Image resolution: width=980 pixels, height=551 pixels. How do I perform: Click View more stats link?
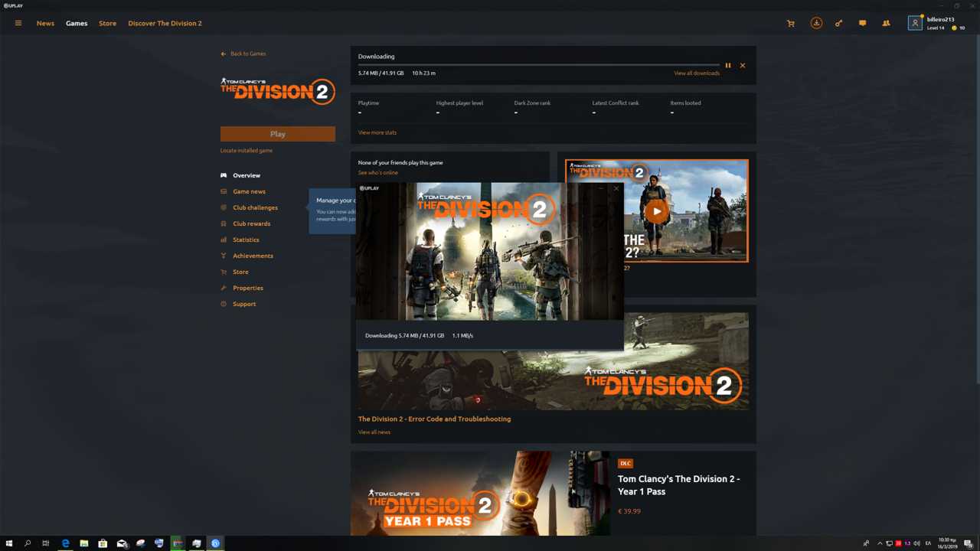point(377,132)
